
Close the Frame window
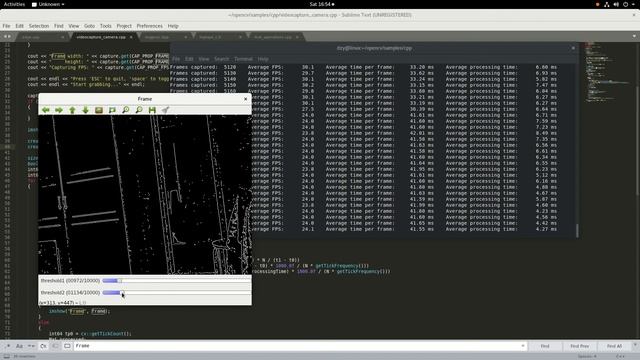[x=245, y=99]
